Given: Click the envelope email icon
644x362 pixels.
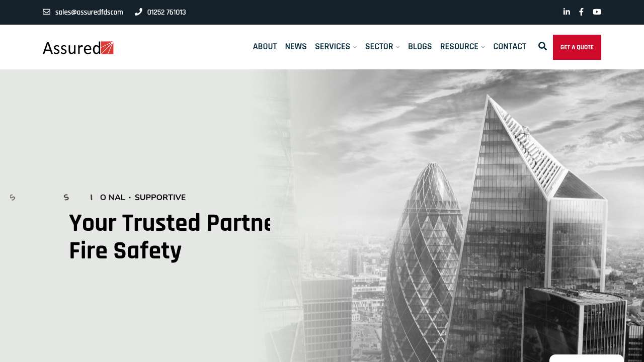Looking at the screenshot, I should tap(46, 12).
